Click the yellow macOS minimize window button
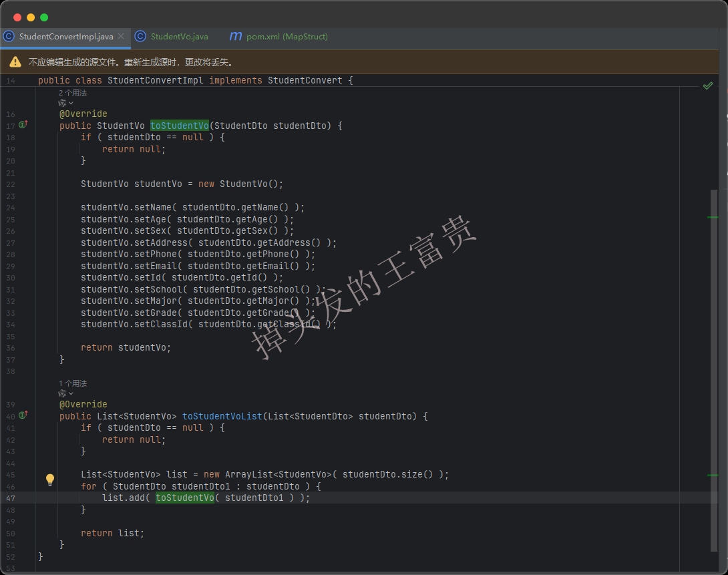The height and width of the screenshot is (575, 728). (x=31, y=17)
